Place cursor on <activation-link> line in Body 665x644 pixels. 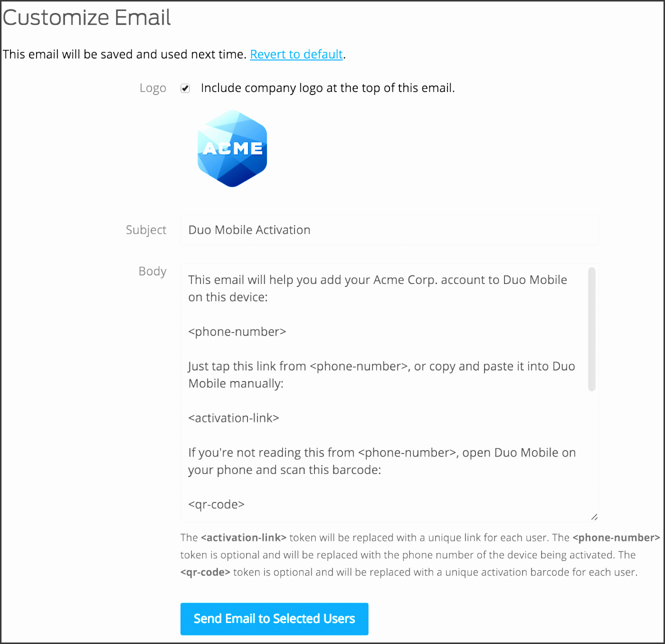click(x=233, y=418)
